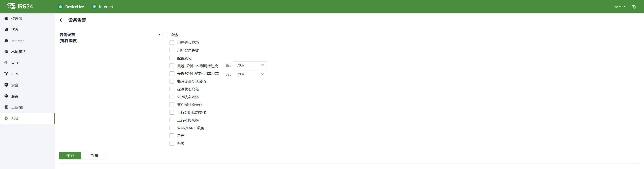
Task: Open the adm user dropdown
Action: [620, 7]
